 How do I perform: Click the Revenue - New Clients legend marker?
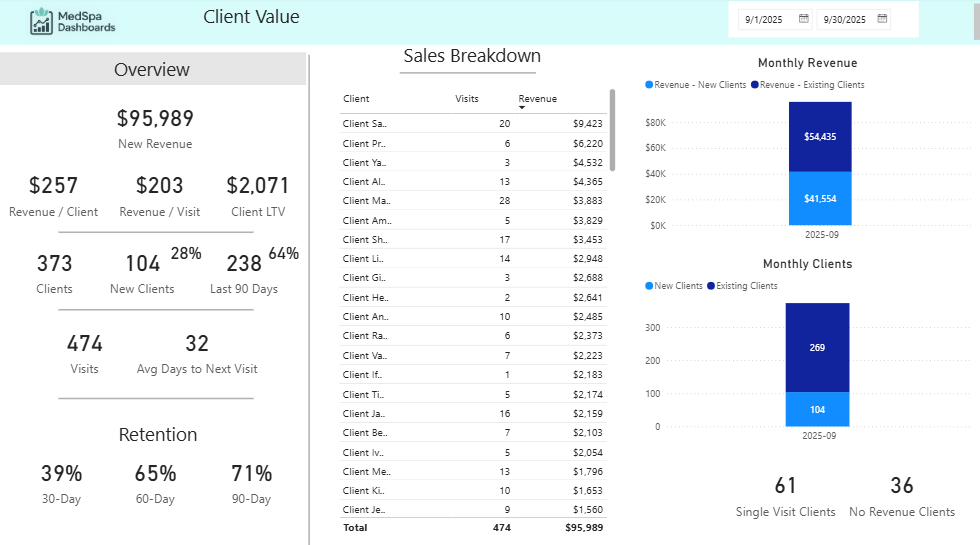coord(650,85)
